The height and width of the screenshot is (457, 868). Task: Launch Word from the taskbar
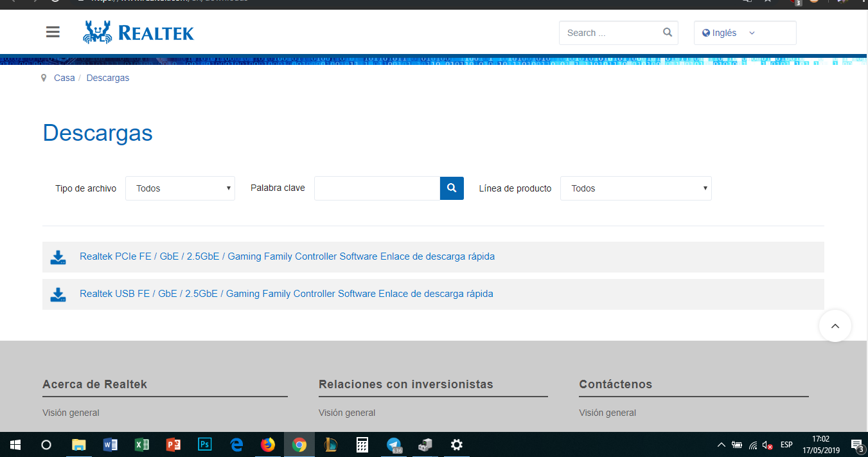coord(111,445)
